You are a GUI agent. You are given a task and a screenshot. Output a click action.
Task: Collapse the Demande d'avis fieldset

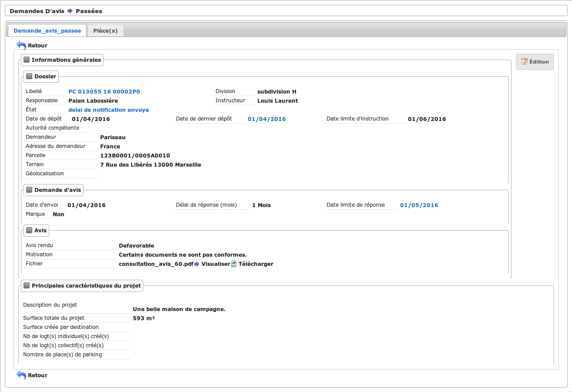(x=29, y=190)
